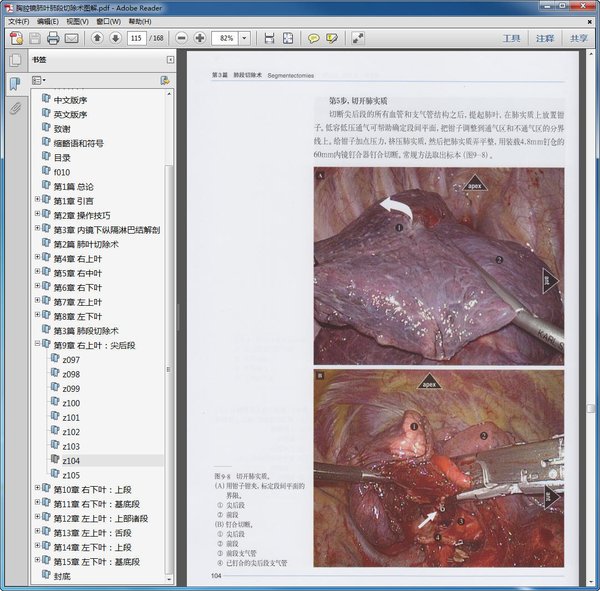
Task: Click the bookmarks panel vertical scrollbar thumb
Action: point(169,369)
